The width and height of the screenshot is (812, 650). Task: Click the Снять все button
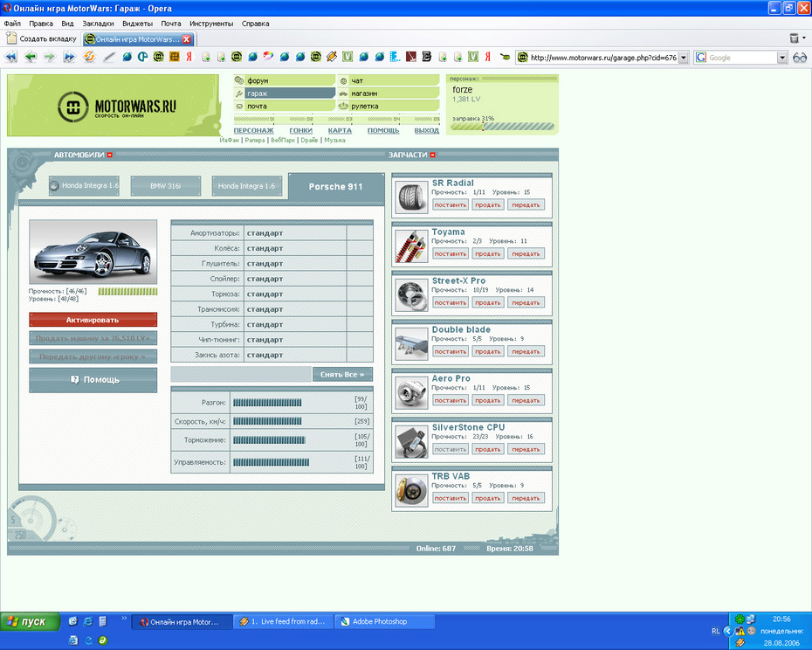pos(342,374)
